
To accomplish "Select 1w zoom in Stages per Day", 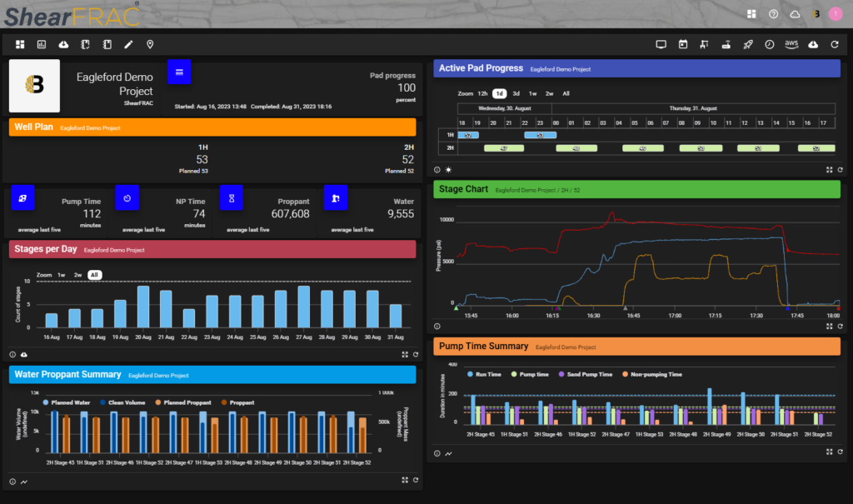I will pos(62,274).
